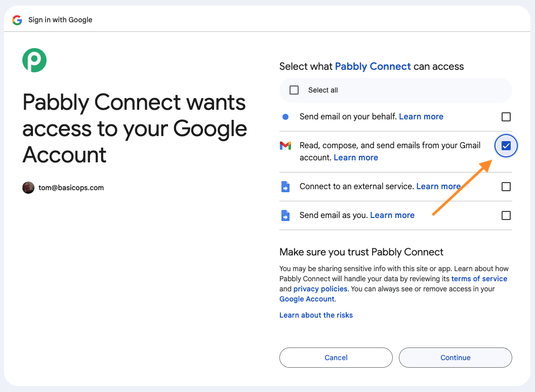Click the Continue button
This screenshot has height=392, width=535.
pyautogui.click(x=455, y=358)
